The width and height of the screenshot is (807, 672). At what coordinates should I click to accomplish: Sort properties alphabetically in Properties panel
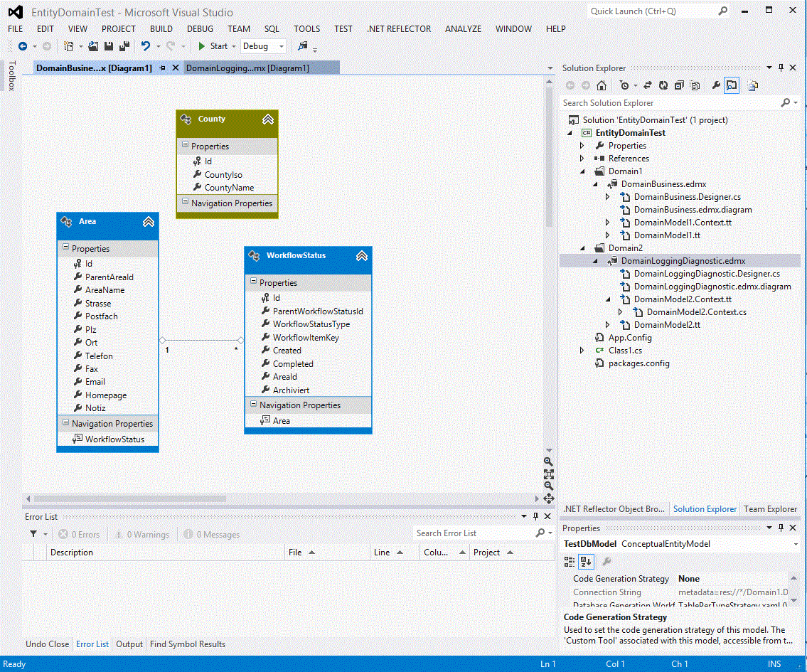(x=586, y=562)
